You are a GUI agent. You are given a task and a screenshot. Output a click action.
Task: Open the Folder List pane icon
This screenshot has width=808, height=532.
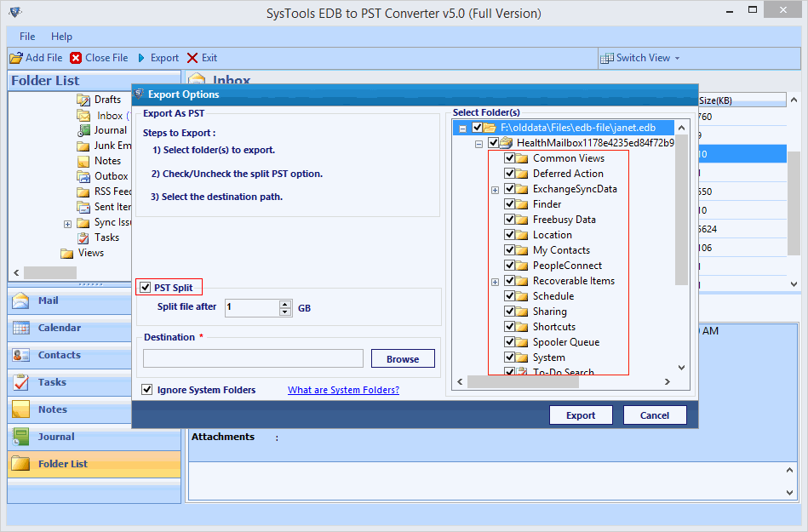coord(20,464)
